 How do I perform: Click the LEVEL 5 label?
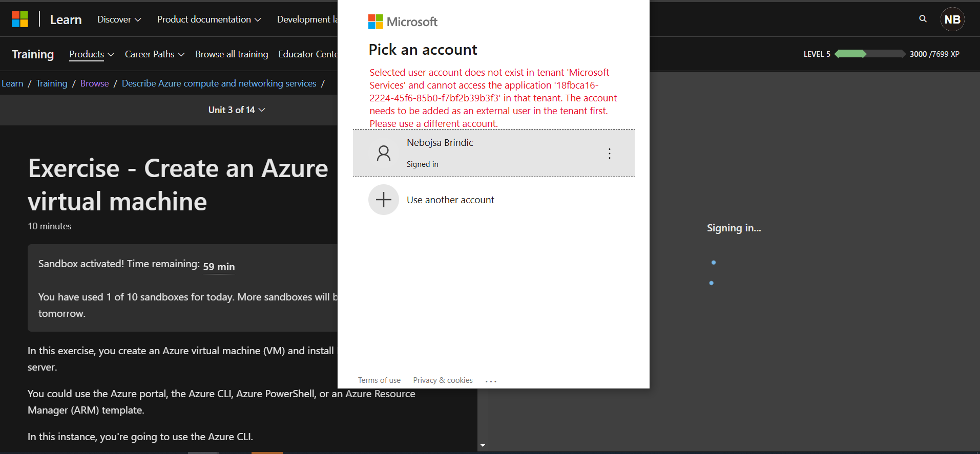(x=817, y=54)
